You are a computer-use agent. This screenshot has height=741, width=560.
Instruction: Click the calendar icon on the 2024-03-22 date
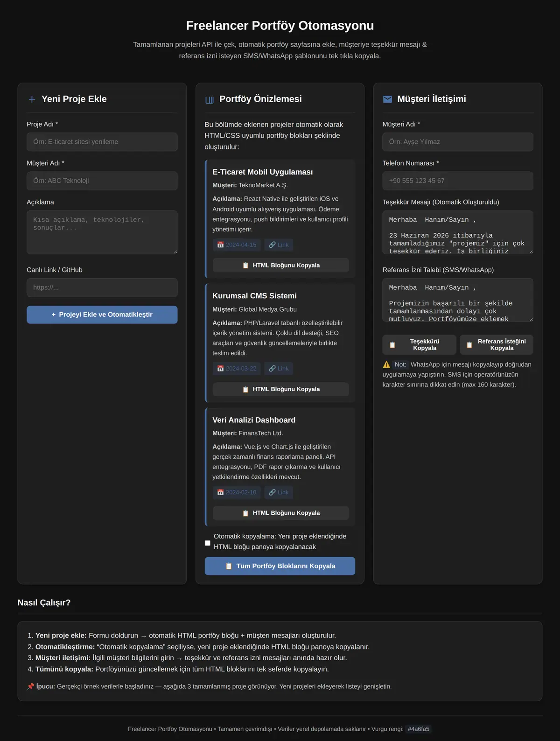220,369
